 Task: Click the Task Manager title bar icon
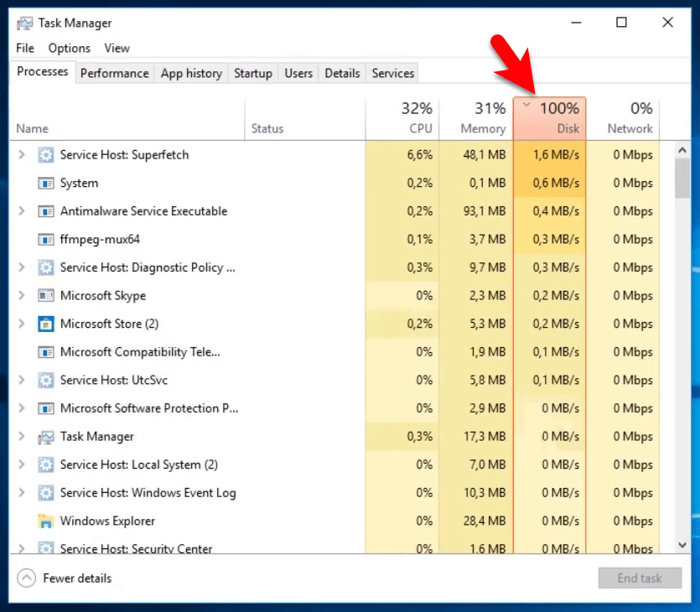click(x=24, y=23)
